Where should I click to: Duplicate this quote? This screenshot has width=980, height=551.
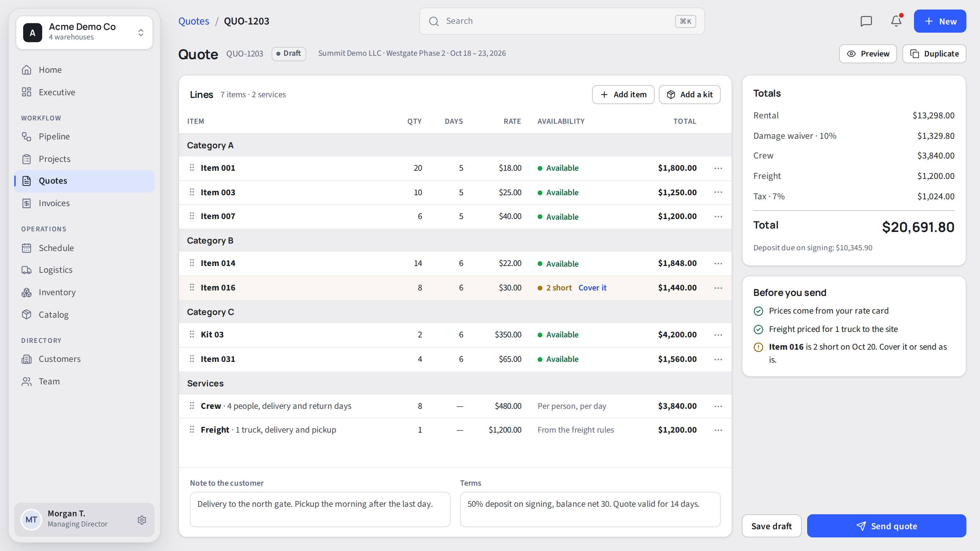click(934, 54)
